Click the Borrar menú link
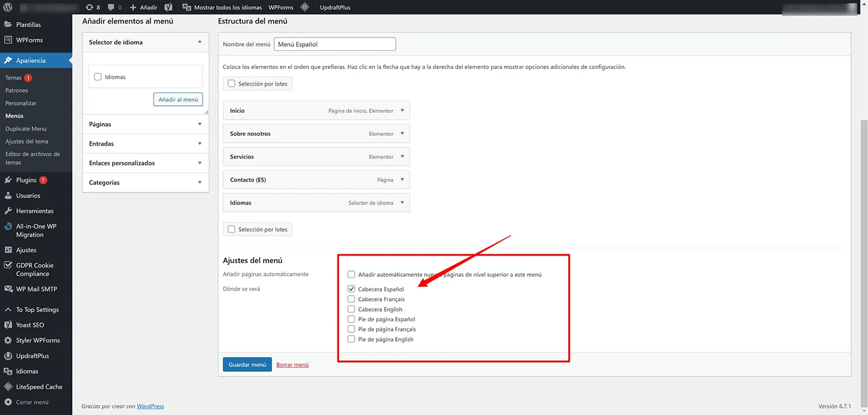Screen dimensions: 868x415 click(x=292, y=365)
